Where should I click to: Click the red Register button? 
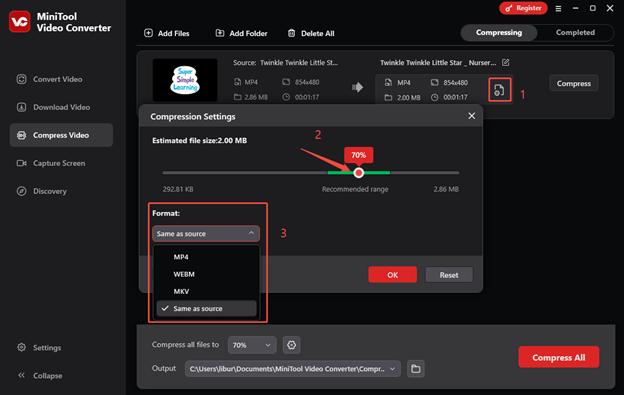523,8
